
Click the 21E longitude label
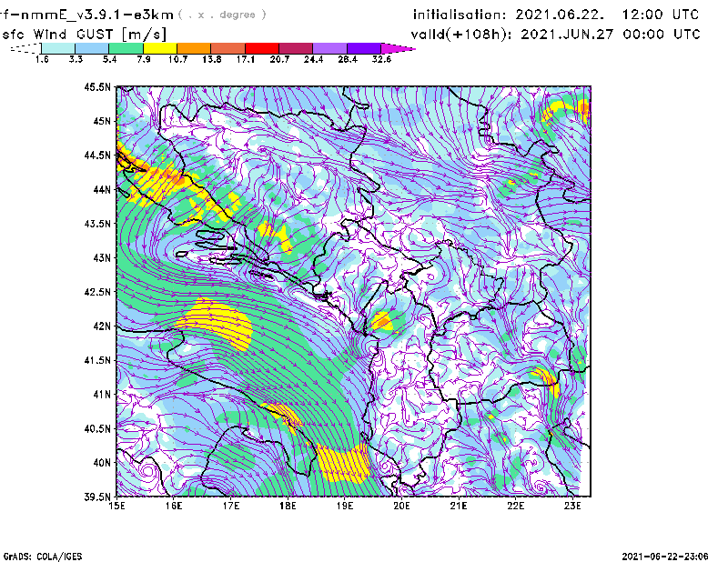coord(459,506)
